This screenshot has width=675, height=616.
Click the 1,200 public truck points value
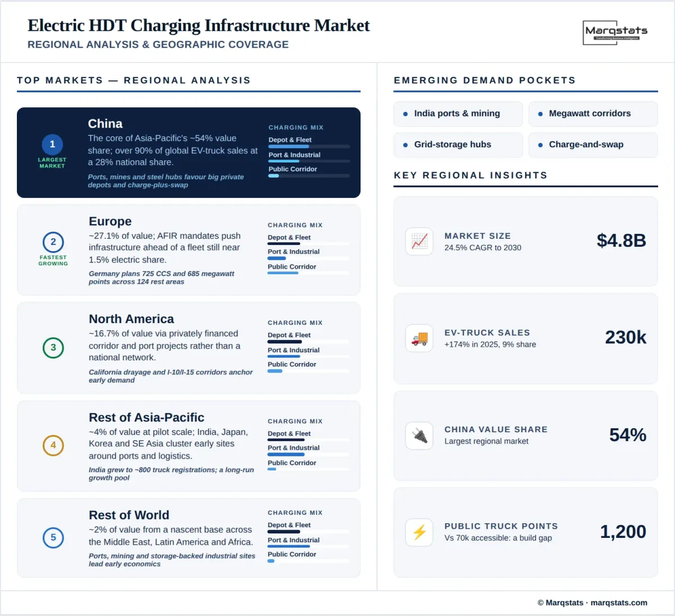coord(623,532)
